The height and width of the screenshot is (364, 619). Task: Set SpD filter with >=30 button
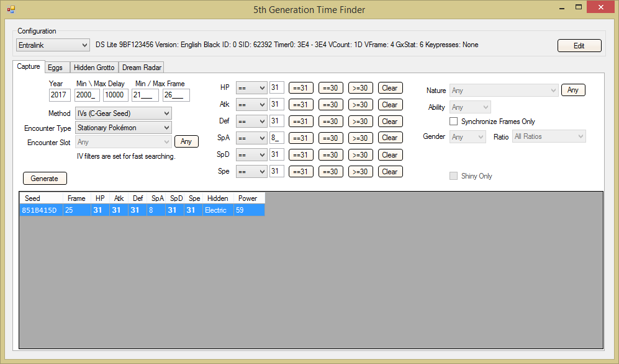tap(361, 155)
